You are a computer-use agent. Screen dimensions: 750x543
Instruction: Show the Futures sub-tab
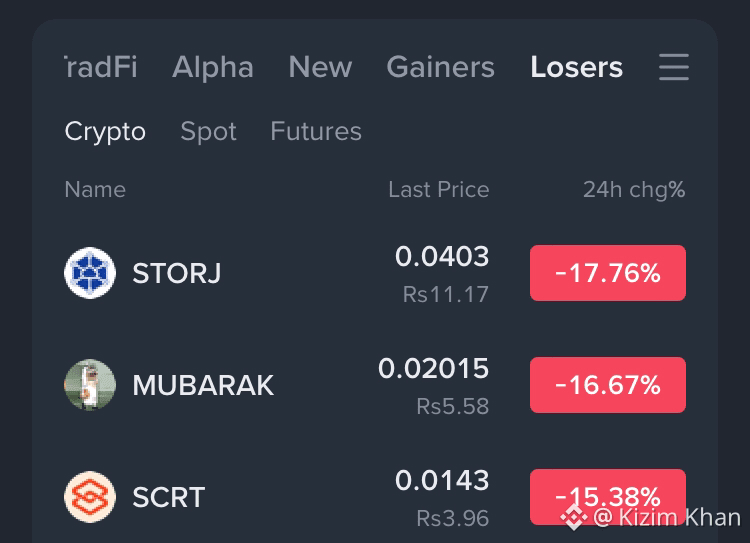(316, 131)
